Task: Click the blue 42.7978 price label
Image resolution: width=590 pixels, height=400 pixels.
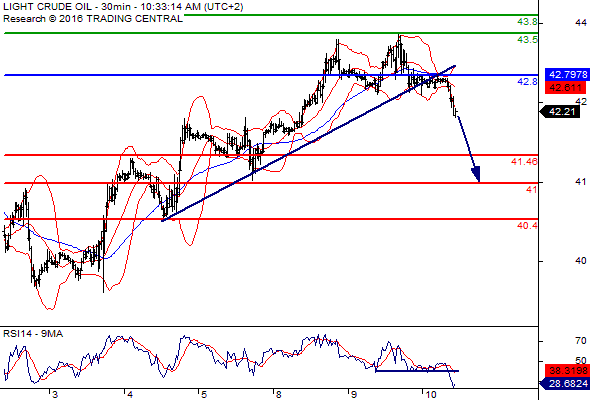Action: click(x=567, y=75)
